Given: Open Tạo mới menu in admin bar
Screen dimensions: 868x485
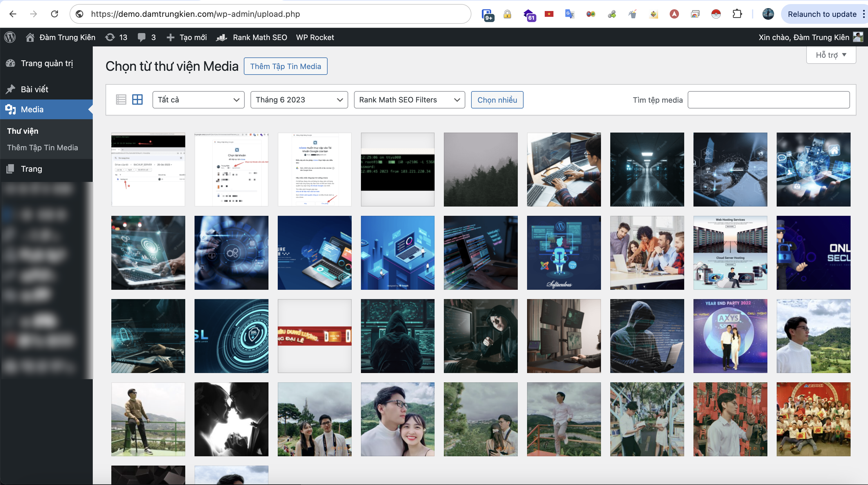Looking at the screenshot, I should click(x=187, y=37).
